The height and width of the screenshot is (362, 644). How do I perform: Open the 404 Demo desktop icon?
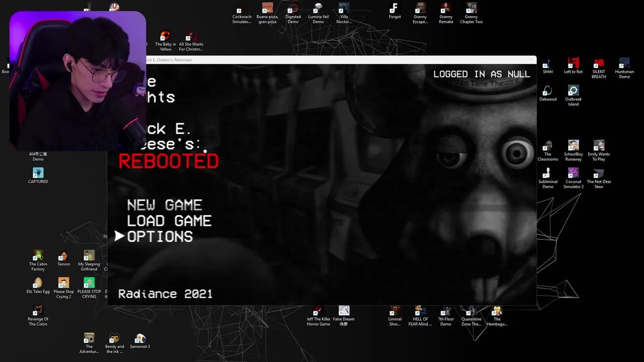click(x=38, y=156)
